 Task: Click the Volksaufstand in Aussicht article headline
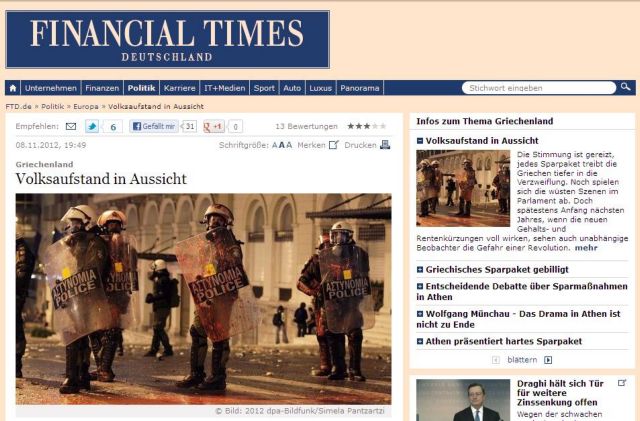[x=101, y=179]
